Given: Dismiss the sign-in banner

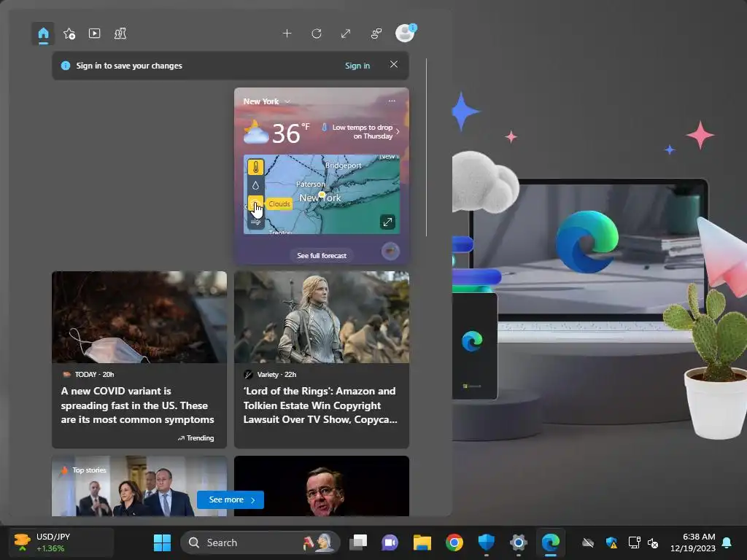Looking at the screenshot, I should click(x=393, y=64).
